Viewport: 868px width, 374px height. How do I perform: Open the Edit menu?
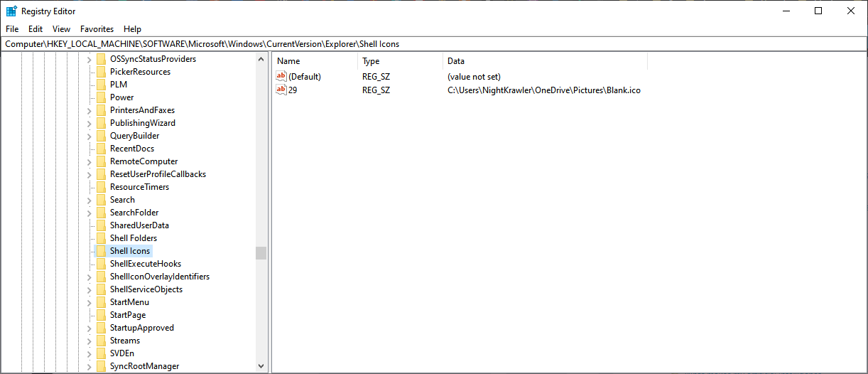[36, 29]
